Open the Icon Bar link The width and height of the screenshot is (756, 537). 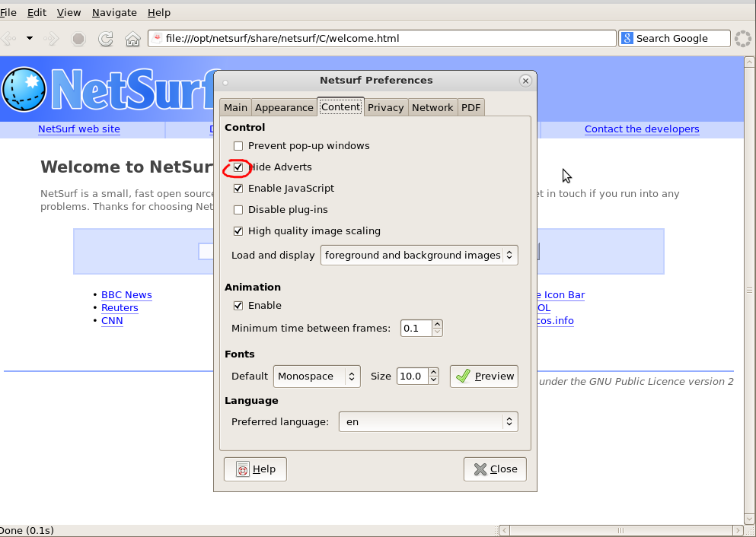coord(561,295)
